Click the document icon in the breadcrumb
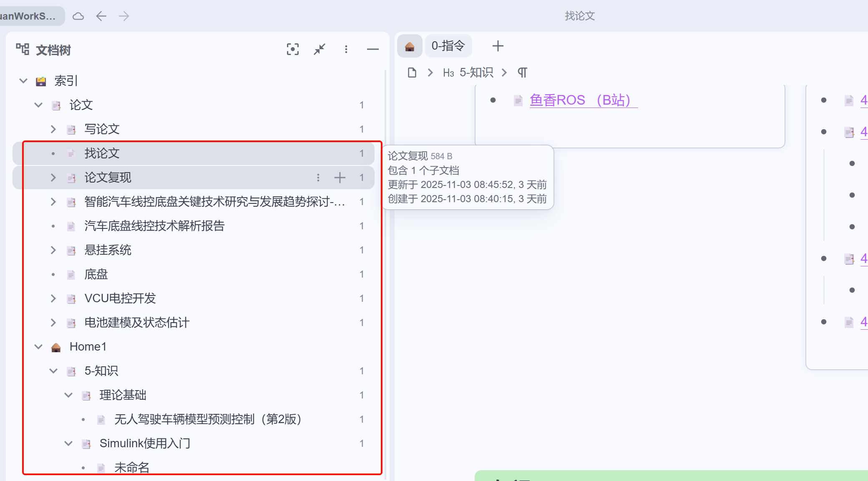 pyautogui.click(x=412, y=73)
